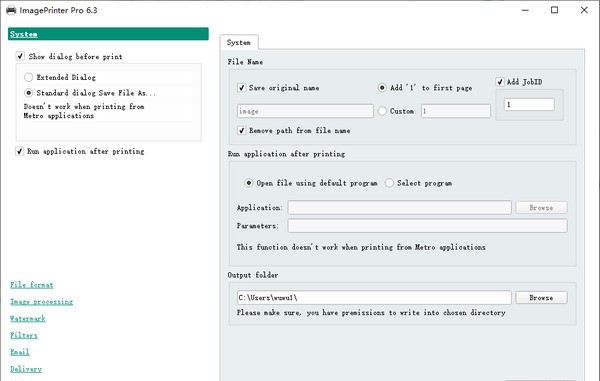
Task: Click the output folder path field
Action: (x=374, y=298)
